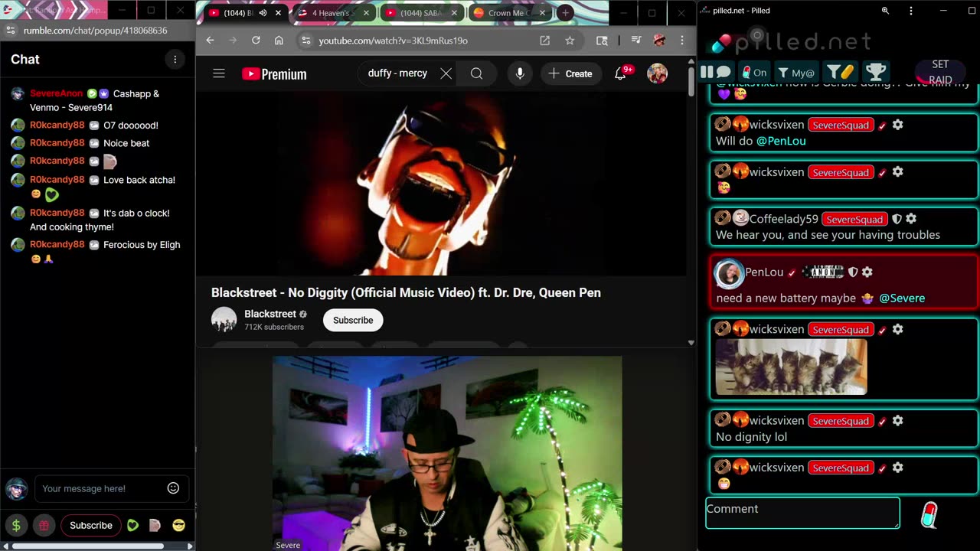The image size is (980, 551).
Task: Reload the YouTube page
Action: pos(256,41)
